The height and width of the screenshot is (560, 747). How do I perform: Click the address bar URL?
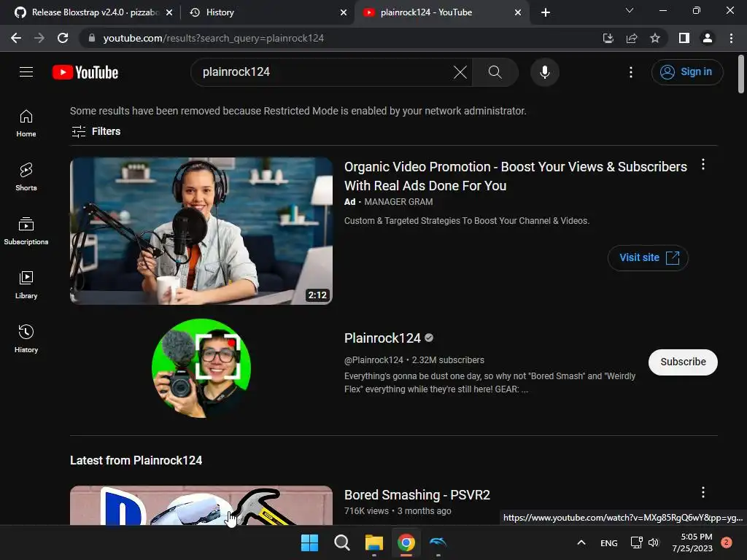214,38
